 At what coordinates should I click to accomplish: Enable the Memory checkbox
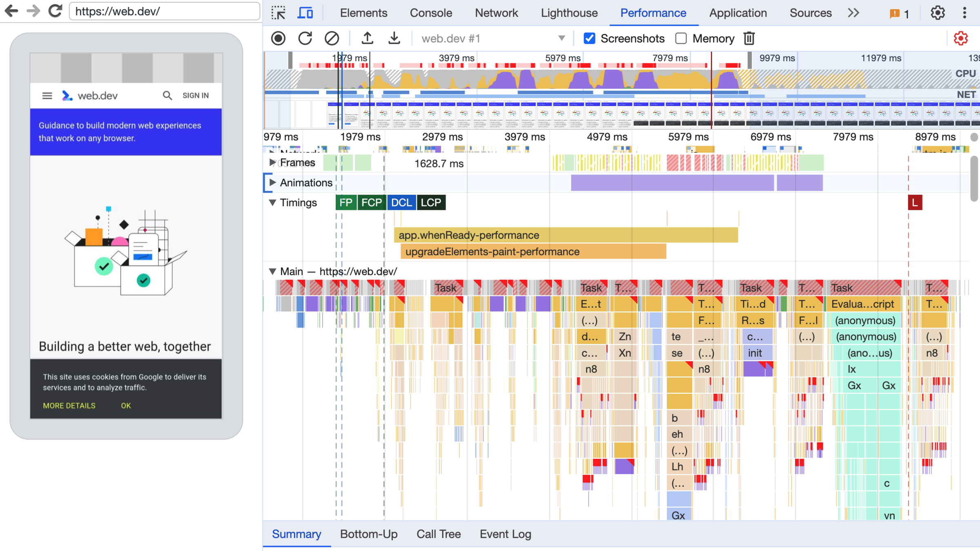pyautogui.click(x=681, y=38)
